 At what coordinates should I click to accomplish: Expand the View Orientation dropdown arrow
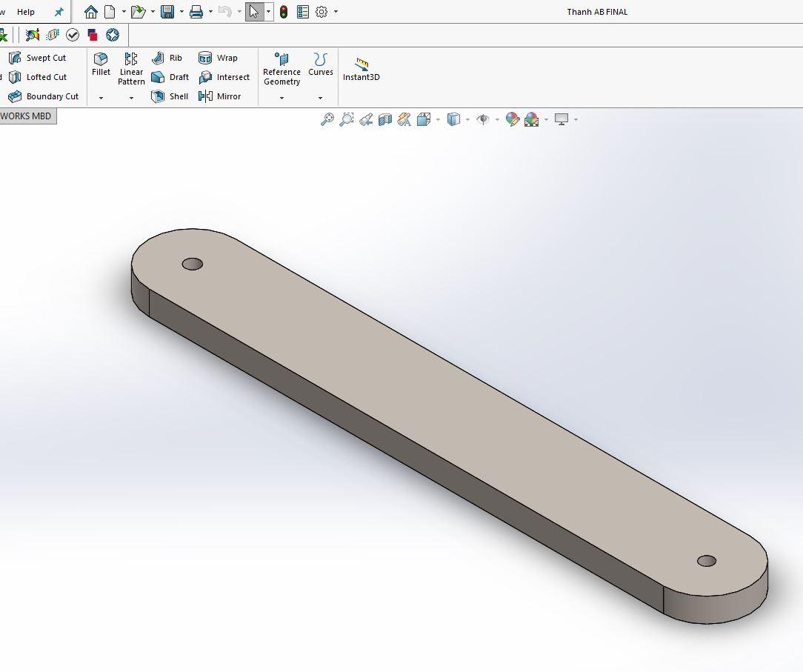438,120
